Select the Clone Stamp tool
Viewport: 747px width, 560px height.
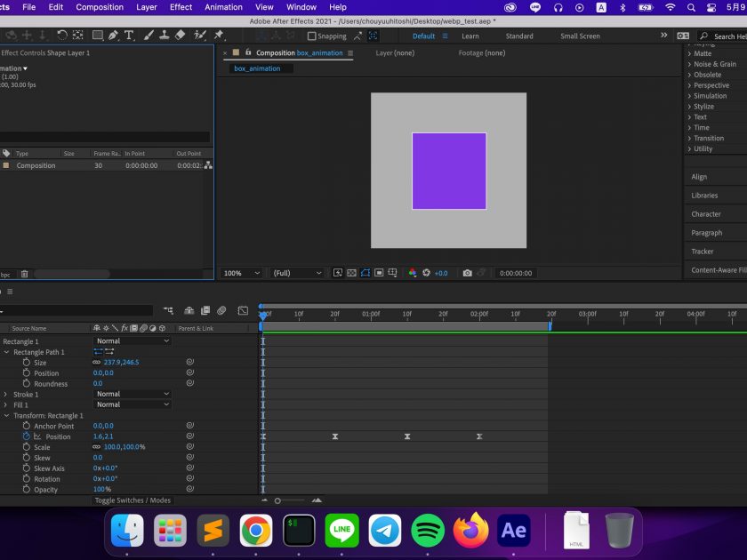coord(164,36)
